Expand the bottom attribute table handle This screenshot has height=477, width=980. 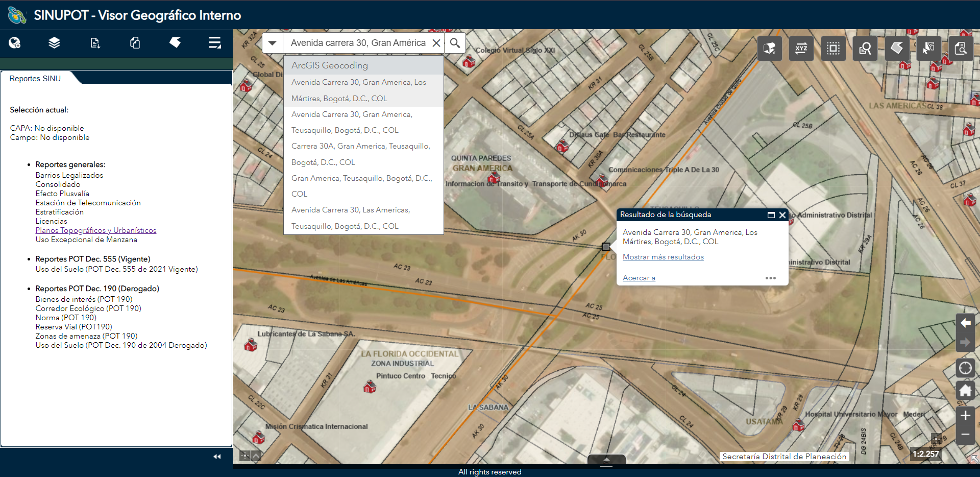point(606,460)
